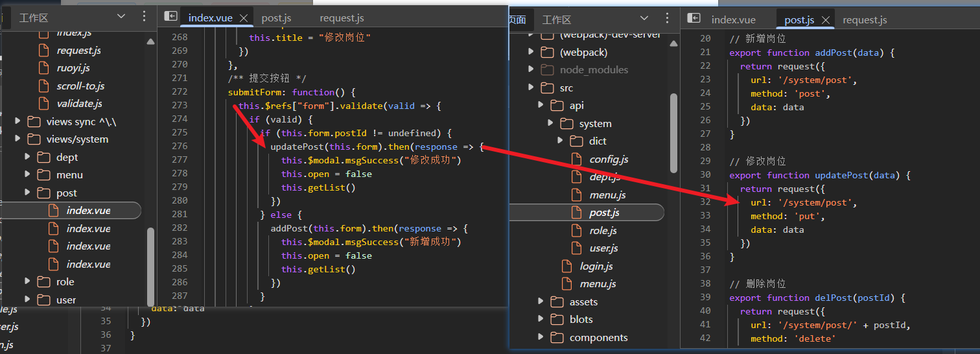The image size is (980, 354).
Task: Click folder icon of blots
Action: tap(557, 319)
